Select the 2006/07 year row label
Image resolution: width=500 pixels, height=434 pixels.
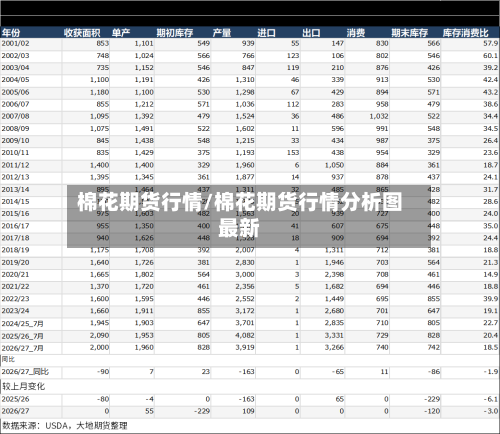[x=15, y=104]
